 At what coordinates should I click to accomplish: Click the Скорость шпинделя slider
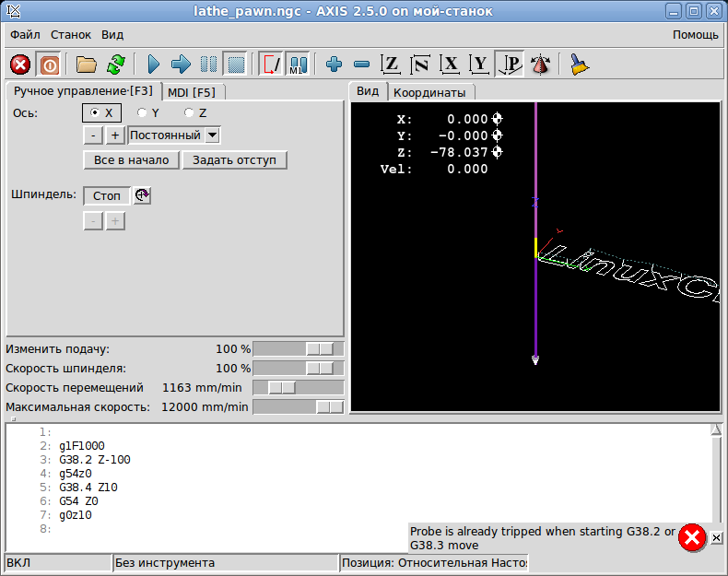coord(298,369)
